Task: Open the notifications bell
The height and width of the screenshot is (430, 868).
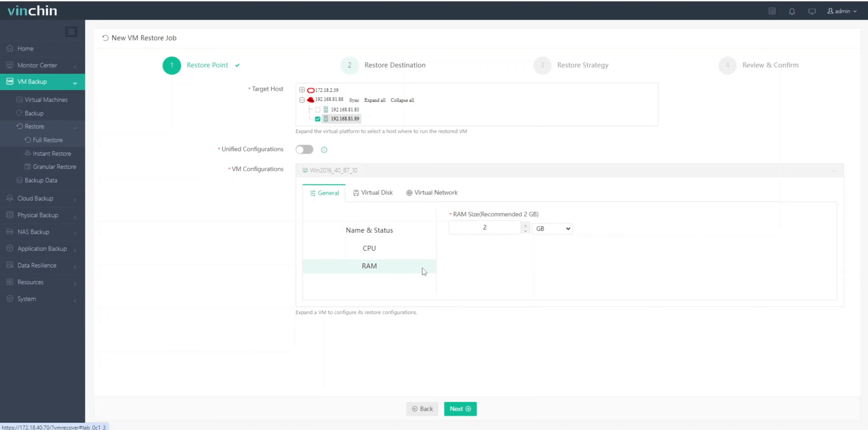Action: coord(792,11)
